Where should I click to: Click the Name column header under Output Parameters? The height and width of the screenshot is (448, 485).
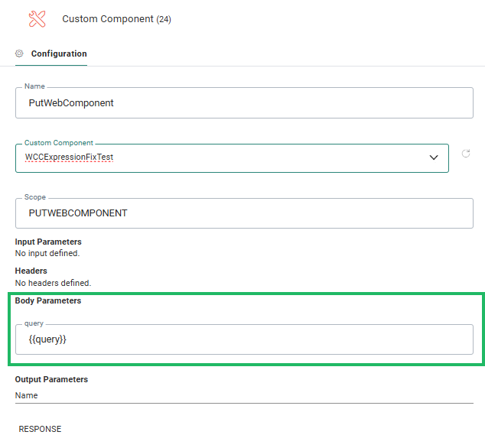[x=26, y=395]
